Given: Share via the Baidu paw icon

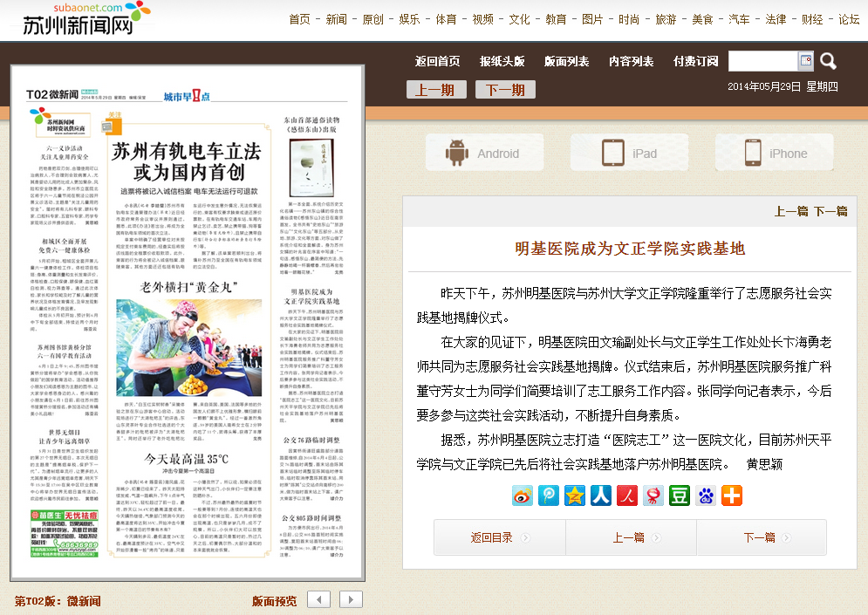Looking at the screenshot, I should [706, 495].
